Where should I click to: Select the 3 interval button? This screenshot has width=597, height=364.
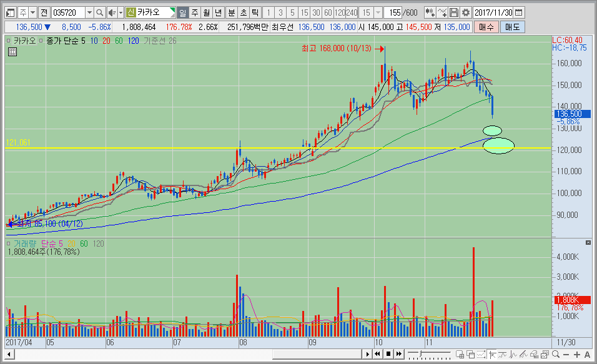coord(280,12)
